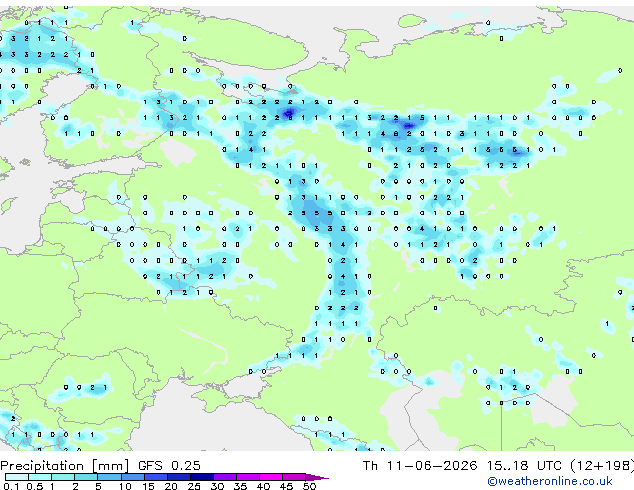Select the 0.5–1 mm legend swatch
The height and width of the screenshot is (490, 634).
[x=40, y=477]
